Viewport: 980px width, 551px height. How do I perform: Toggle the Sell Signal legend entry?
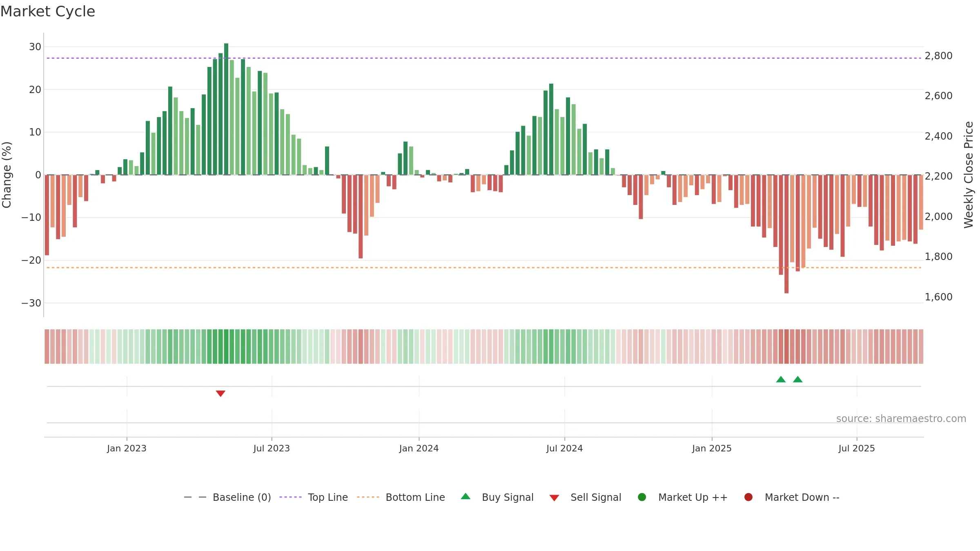585,497
